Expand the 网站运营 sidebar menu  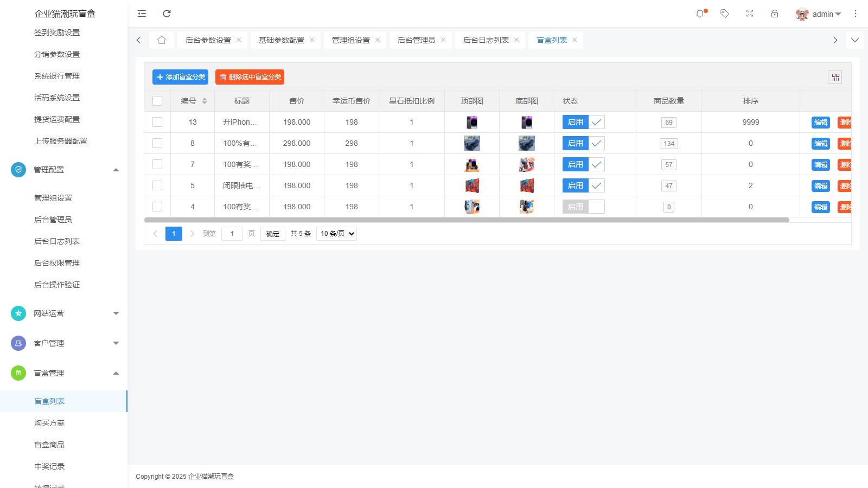(x=63, y=313)
